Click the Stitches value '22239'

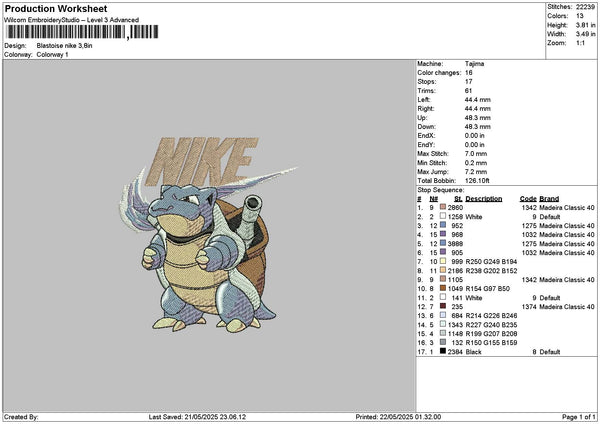pyautogui.click(x=585, y=7)
